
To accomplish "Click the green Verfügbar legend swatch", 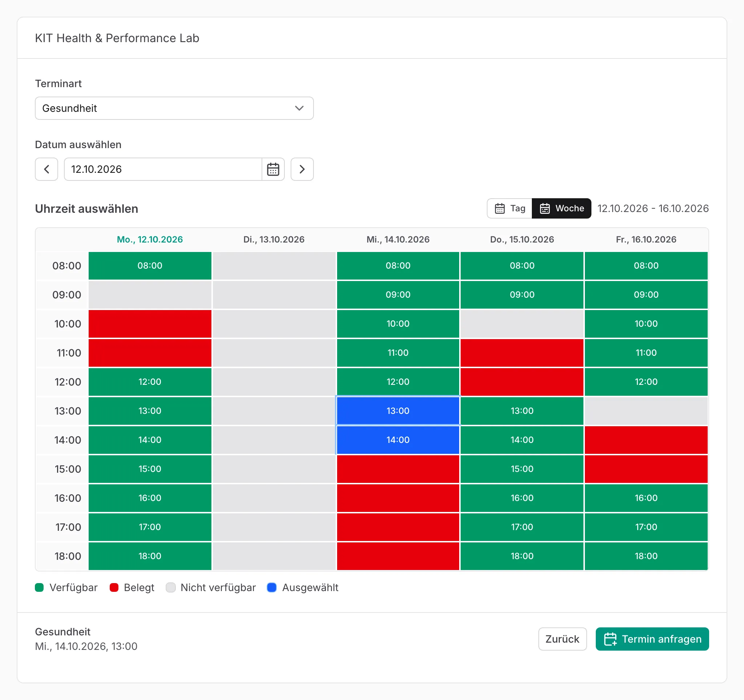I will pos(39,587).
